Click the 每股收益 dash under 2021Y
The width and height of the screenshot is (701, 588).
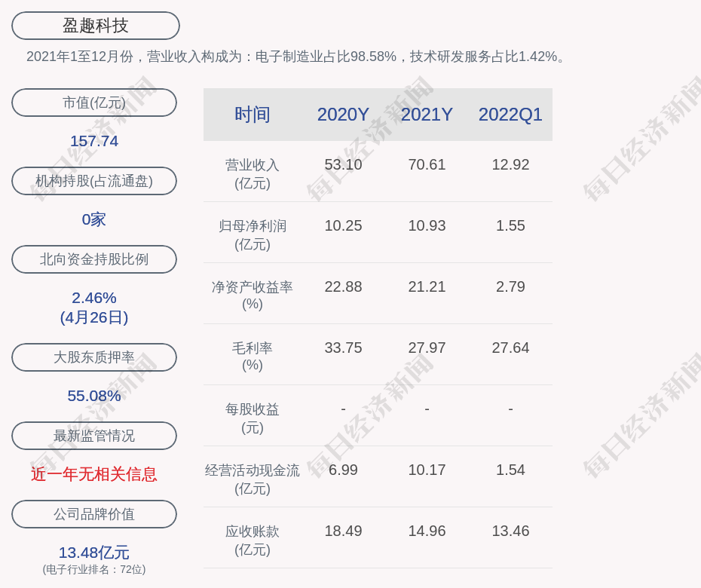[x=427, y=409]
